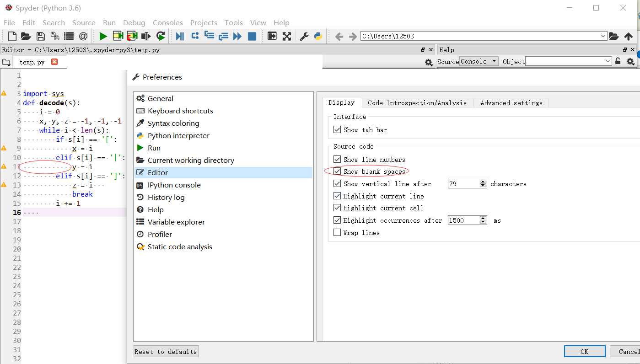The image size is (640, 364).
Task: Toggle Show tab bar checkbox
Action: (x=337, y=130)
